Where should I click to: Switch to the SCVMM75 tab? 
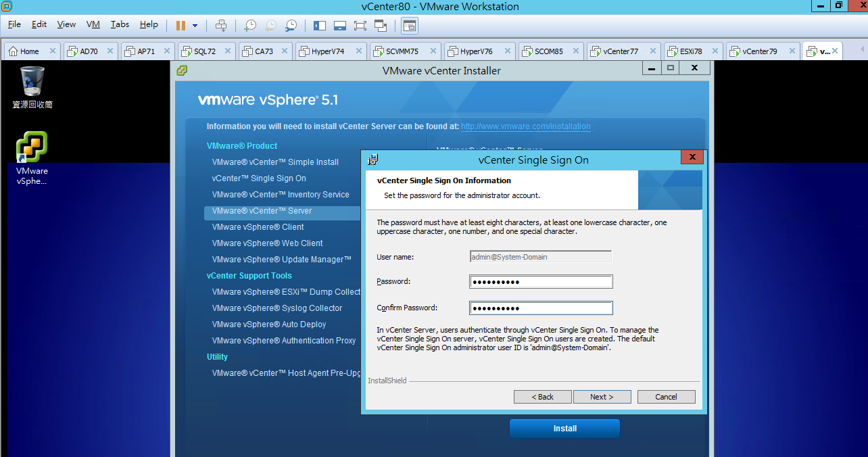pyautogui.click(x=402, y=51)
